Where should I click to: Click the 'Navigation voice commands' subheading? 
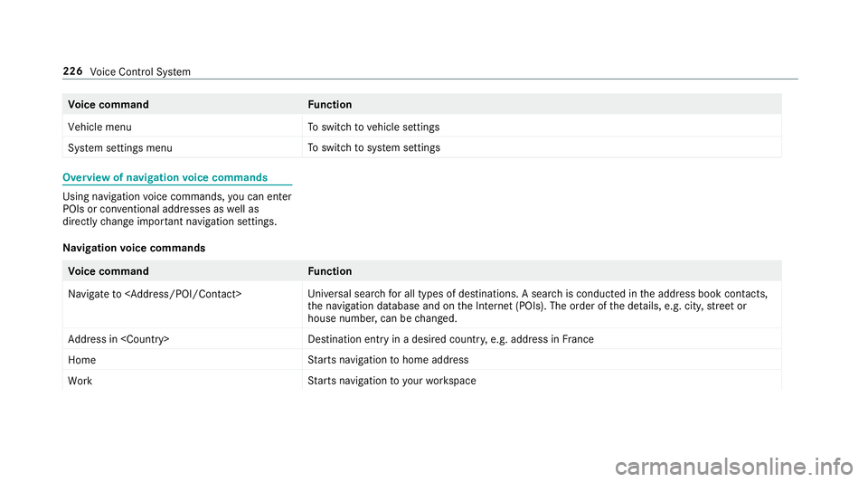tap(134, 248)
